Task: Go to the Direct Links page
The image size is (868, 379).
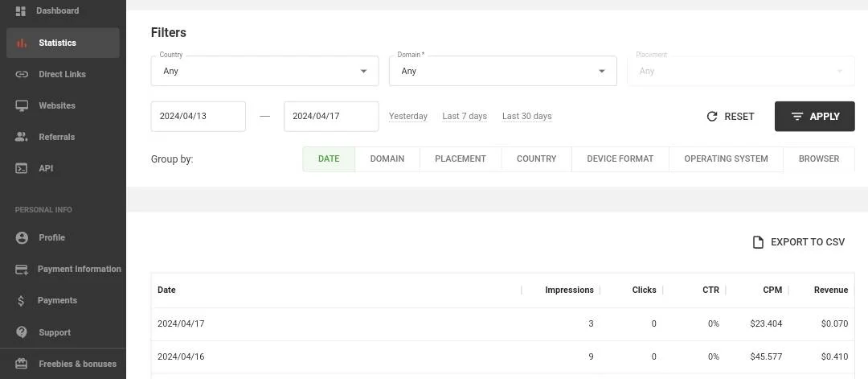Action: pyautogui.click(x=63, y=74)
